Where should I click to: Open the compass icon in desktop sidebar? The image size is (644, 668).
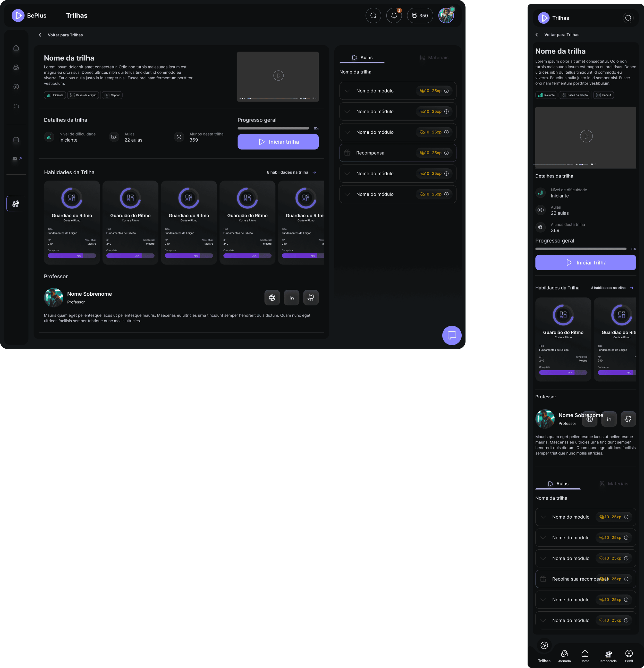tap(16, 87)
